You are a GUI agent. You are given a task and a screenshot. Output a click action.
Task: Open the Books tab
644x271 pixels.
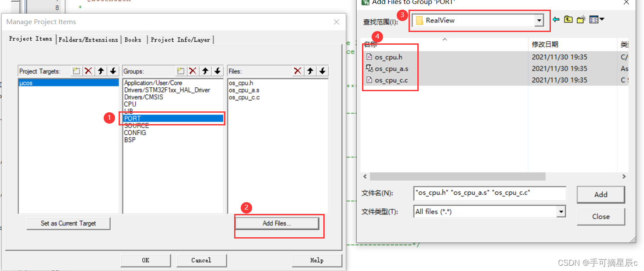(x=133, y=39)
